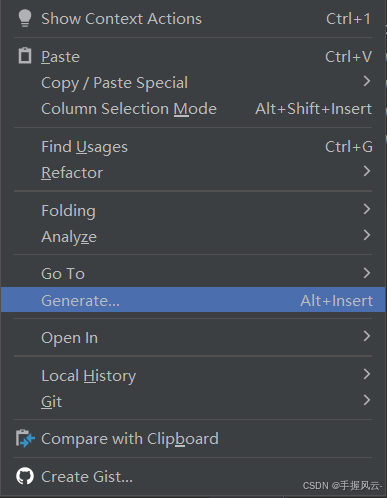Click the lightbulb context actions icon

(25, 18)
